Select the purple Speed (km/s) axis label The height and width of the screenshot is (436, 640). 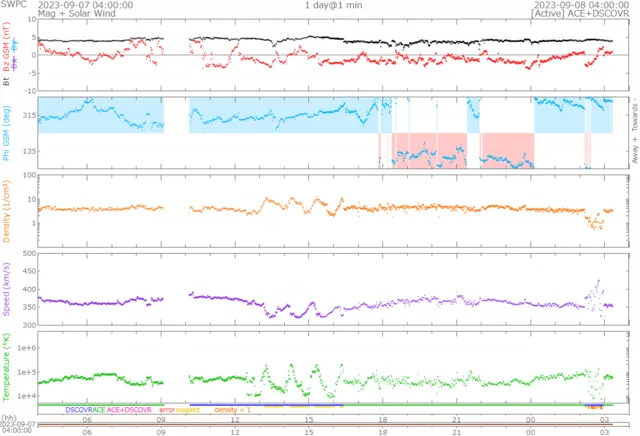coord(8,290)
